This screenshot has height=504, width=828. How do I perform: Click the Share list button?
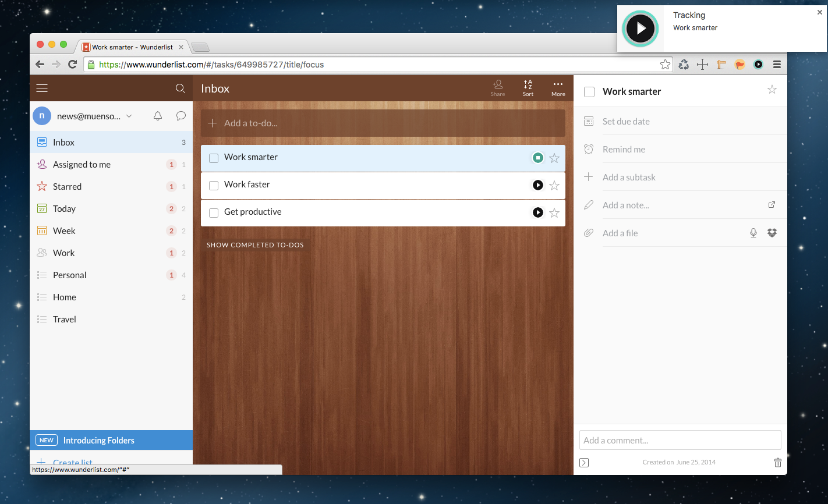tap(498, 88)
